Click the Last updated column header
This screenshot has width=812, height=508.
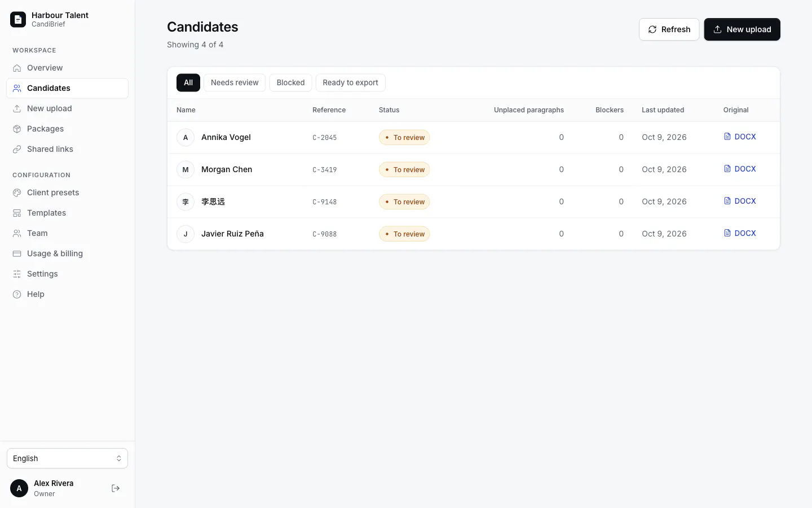click(x=663, y=110)
